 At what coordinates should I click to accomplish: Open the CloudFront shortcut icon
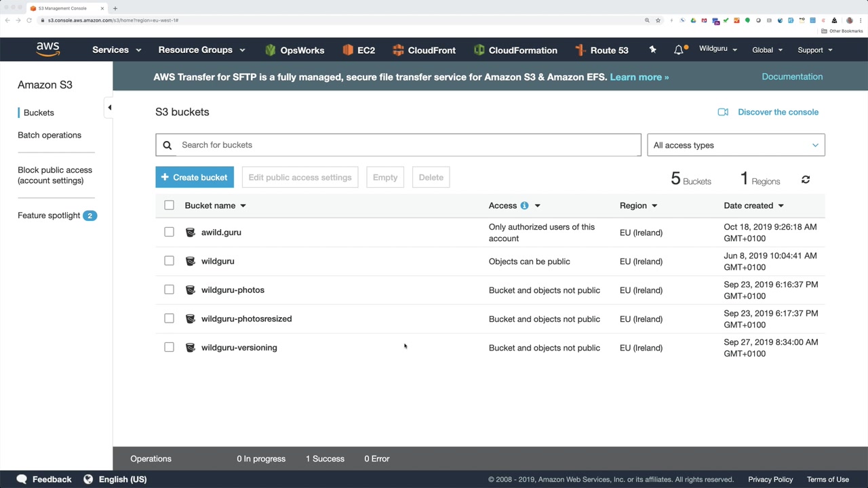pyautogui.click(x=398, y=50)
